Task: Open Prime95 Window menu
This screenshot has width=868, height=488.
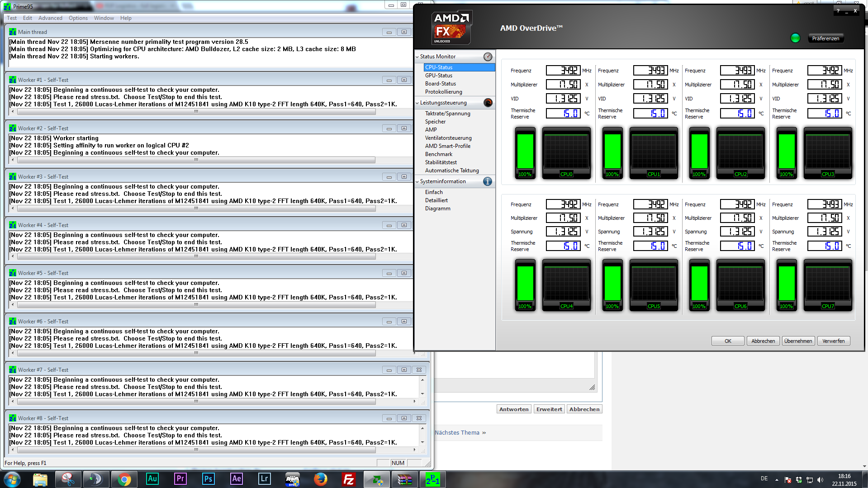Action: [104, 18]
